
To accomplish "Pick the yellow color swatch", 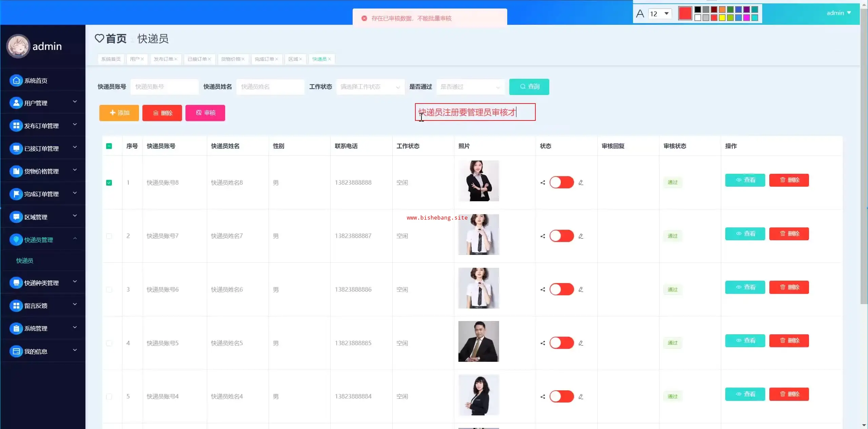I will pyautogui.click(x=722, y=18).
